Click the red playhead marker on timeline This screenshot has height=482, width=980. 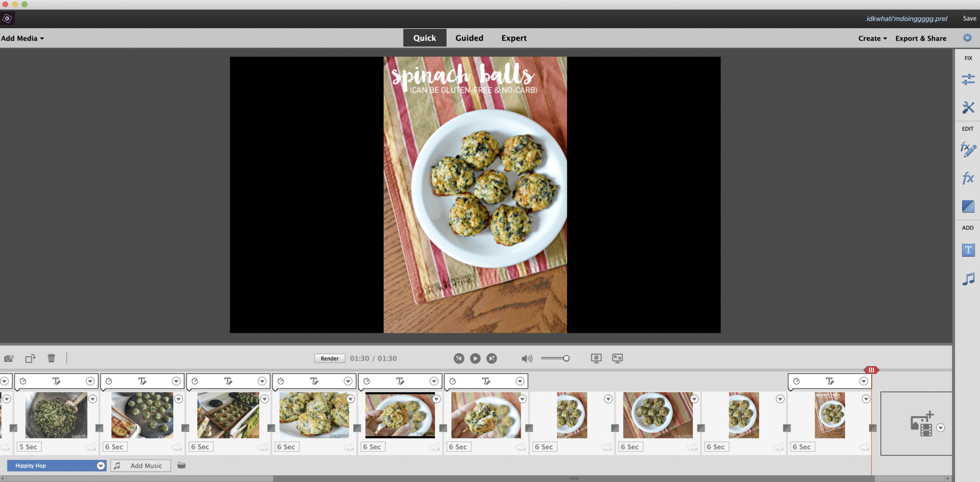click(871, 370)
